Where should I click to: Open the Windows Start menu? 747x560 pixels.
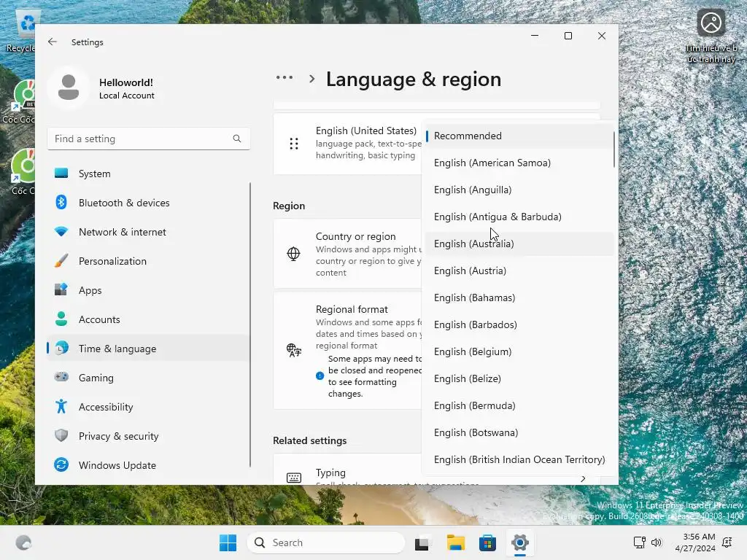[228, 542]
